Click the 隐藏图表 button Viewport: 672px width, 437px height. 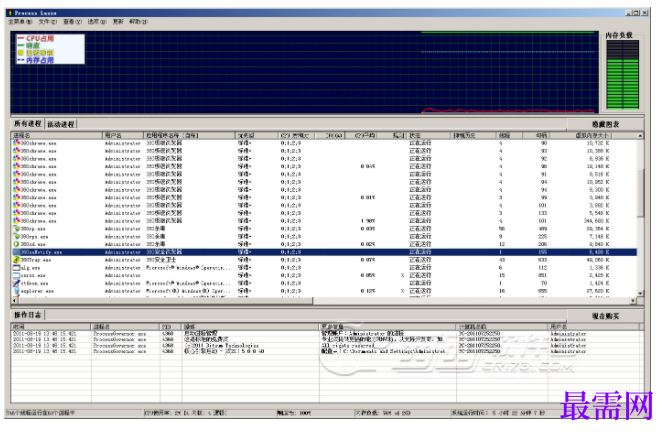coord(605,124)
